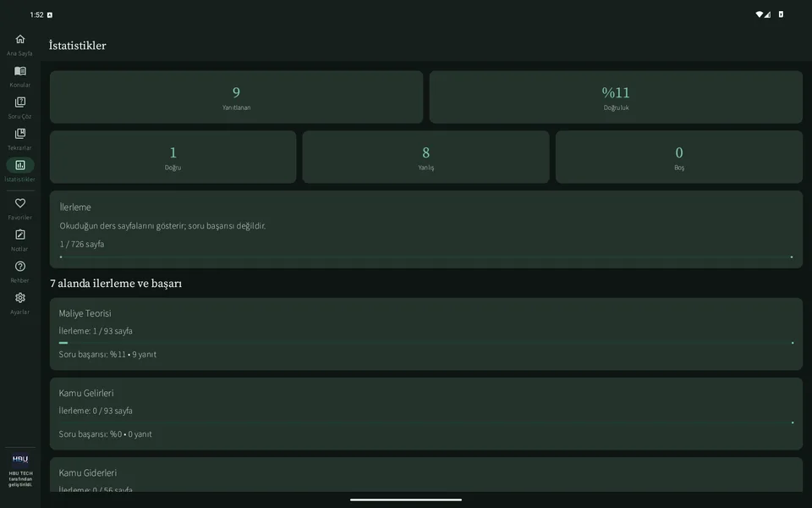Tap the Wi-Fi status icon
This screenshot has width=812, height=508.
click(x=760, y=14)
